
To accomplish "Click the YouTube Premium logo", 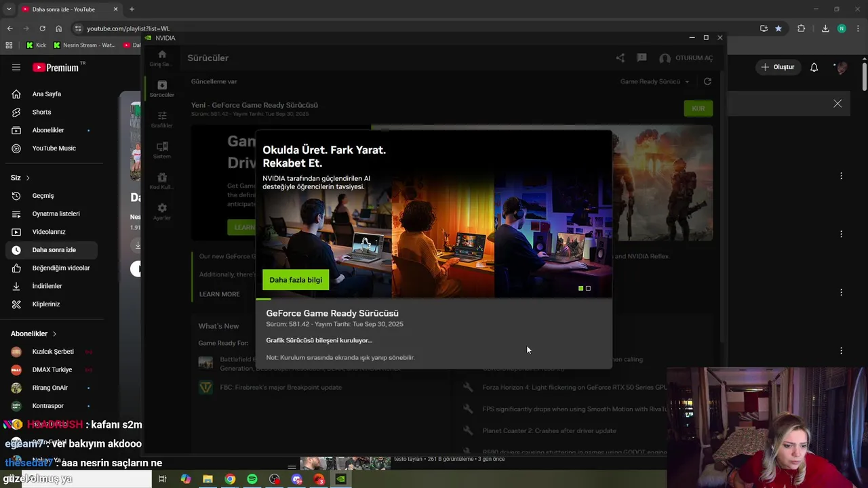I will [56, 67].
